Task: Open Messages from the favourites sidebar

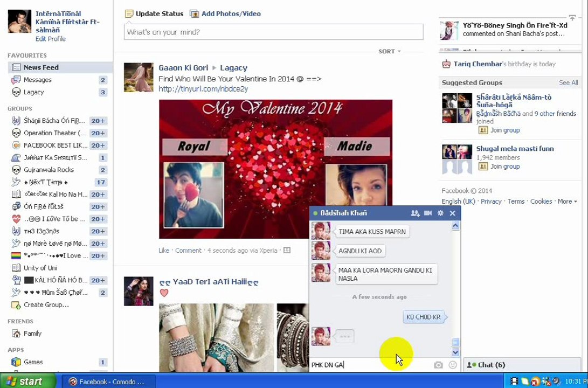Action: [x=37, y=80]
